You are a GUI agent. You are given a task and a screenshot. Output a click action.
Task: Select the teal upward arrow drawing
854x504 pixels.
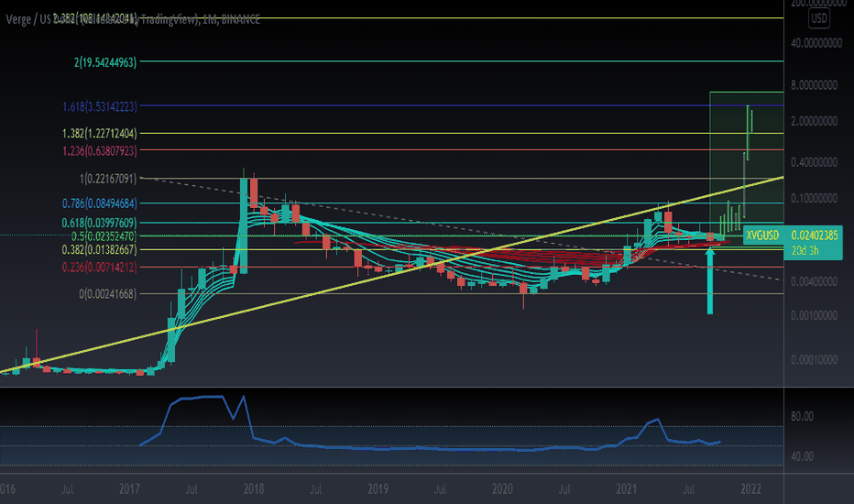709,280
